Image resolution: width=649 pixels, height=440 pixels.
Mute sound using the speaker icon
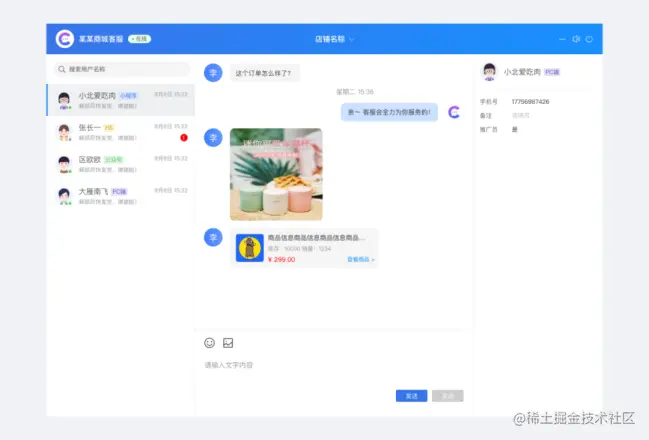pos(576,39)
